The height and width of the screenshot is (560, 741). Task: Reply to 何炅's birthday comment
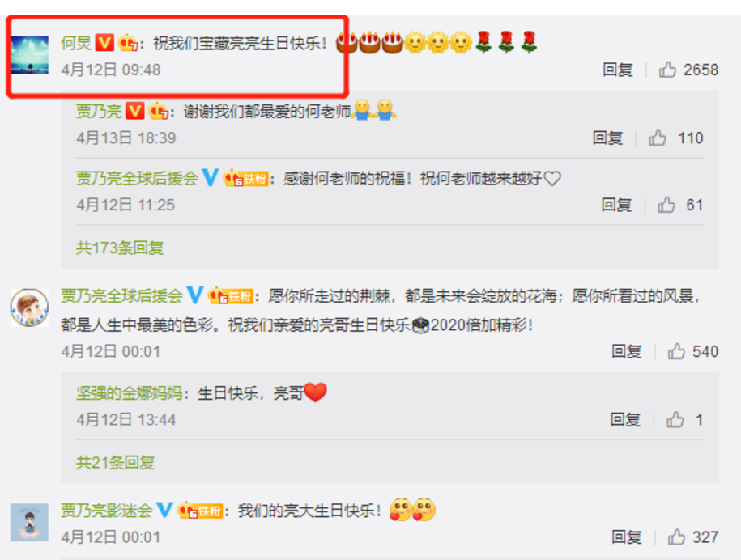point(618,70)
